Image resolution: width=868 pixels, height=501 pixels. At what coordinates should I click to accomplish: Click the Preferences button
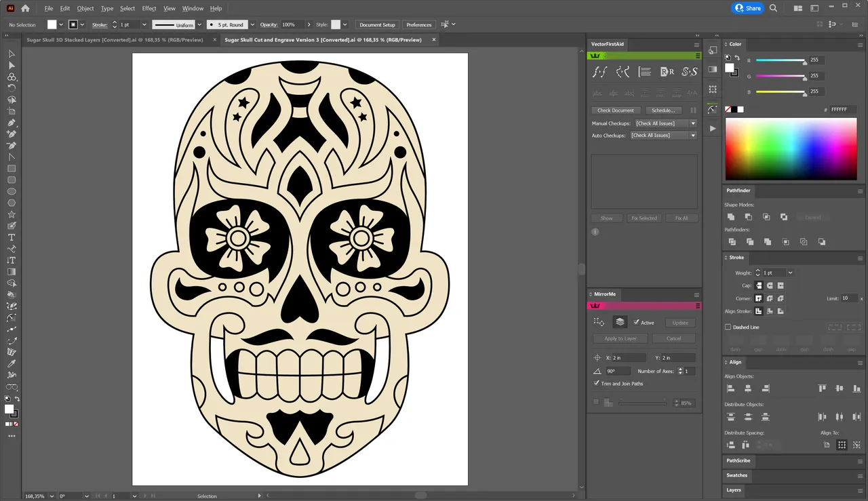click(x=418, y=24)
